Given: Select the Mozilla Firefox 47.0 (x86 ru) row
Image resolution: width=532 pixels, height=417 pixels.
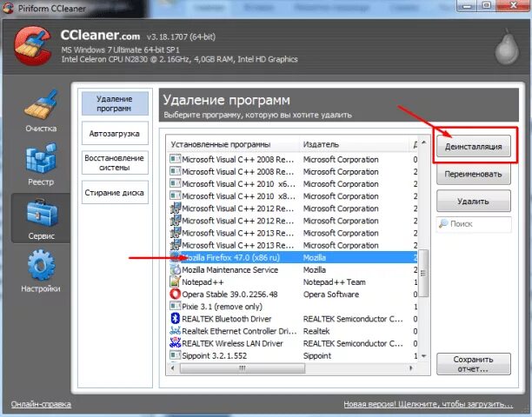Looking at the screenshot, I should point(293,257).
